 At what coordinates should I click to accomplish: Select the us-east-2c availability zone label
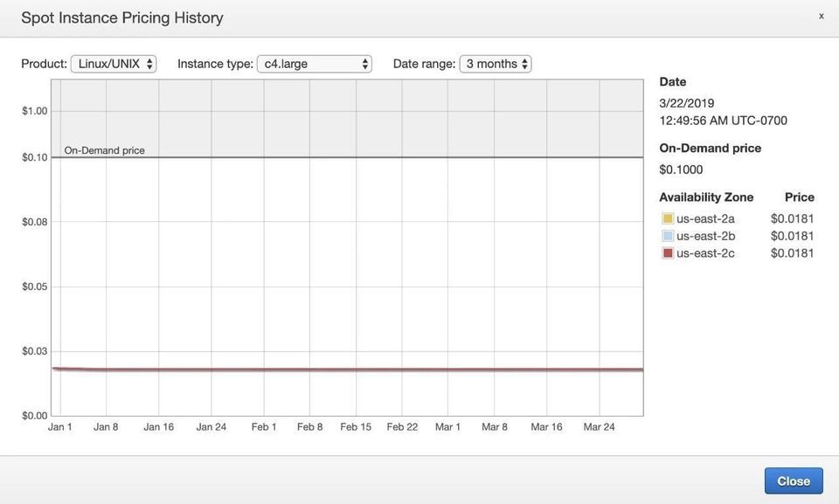pos(705,253)
